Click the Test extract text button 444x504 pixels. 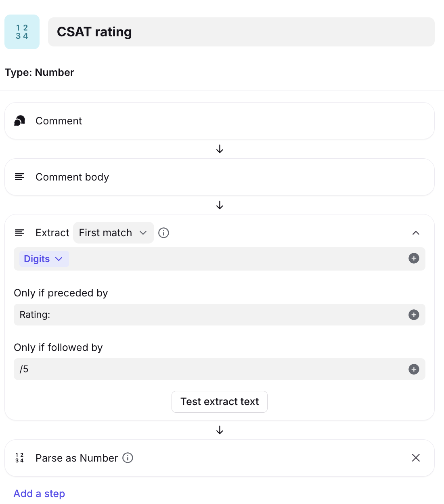[220, 402]
